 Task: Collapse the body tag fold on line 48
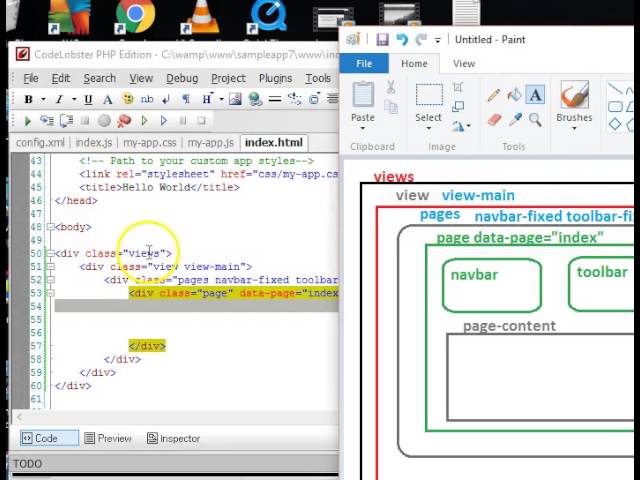[x=51, y=227]
